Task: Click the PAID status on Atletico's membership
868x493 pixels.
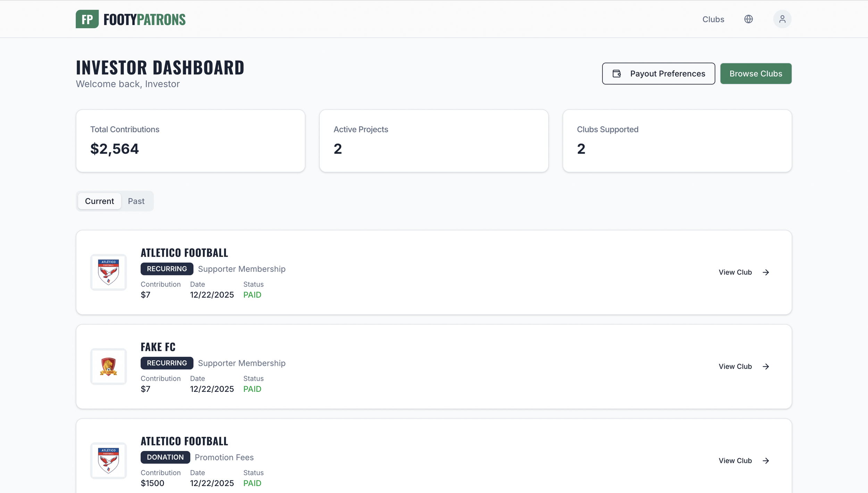Action: click(252, 294)
